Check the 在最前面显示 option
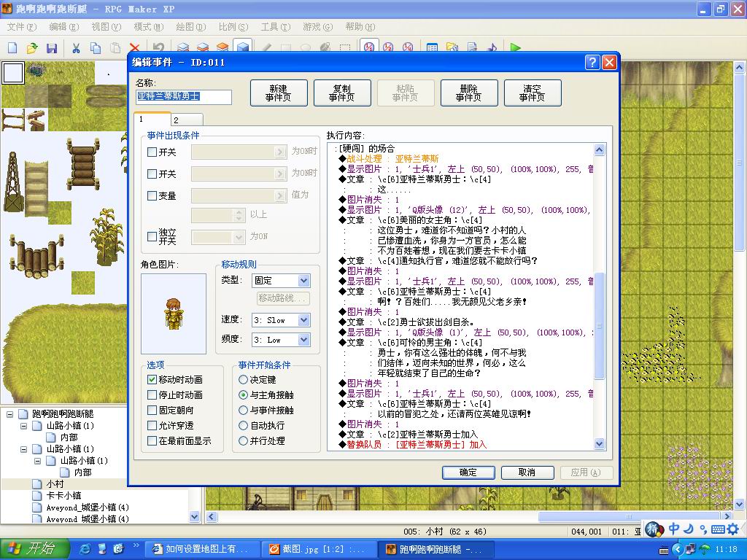747x560 pixels. (152, 441)
